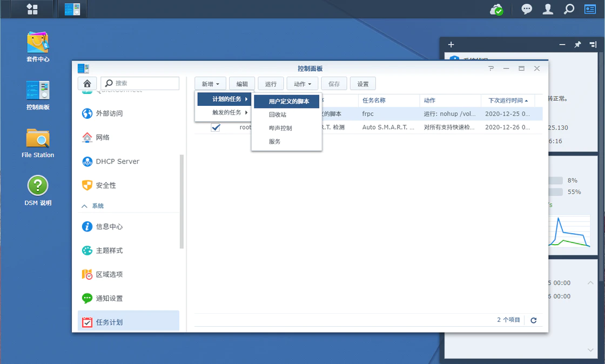
Task: Click the Main Menu grid icon
Action: click(32, 9)
